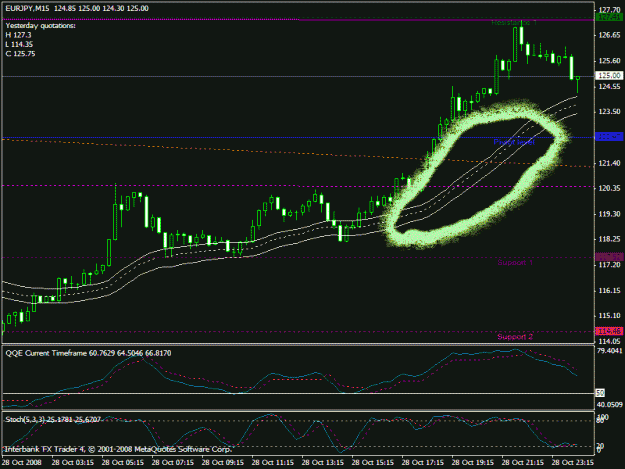Click the 'Resistance 1' line label
The width and height of the screenshot is (625, 469).
pos(514,23)
